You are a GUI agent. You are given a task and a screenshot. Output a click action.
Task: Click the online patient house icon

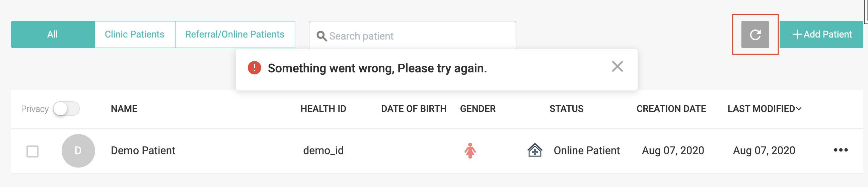click(x=534, y=150)
